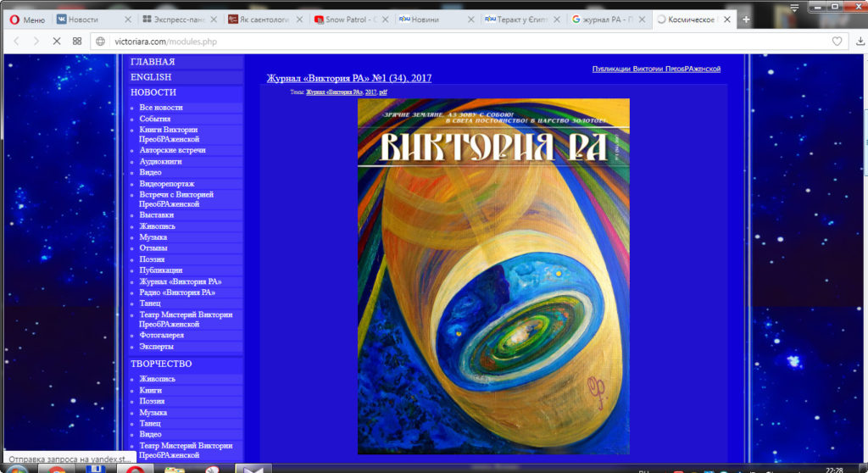
Task: Switch to the журнал РА Google tab
Action: coord(602,19)
